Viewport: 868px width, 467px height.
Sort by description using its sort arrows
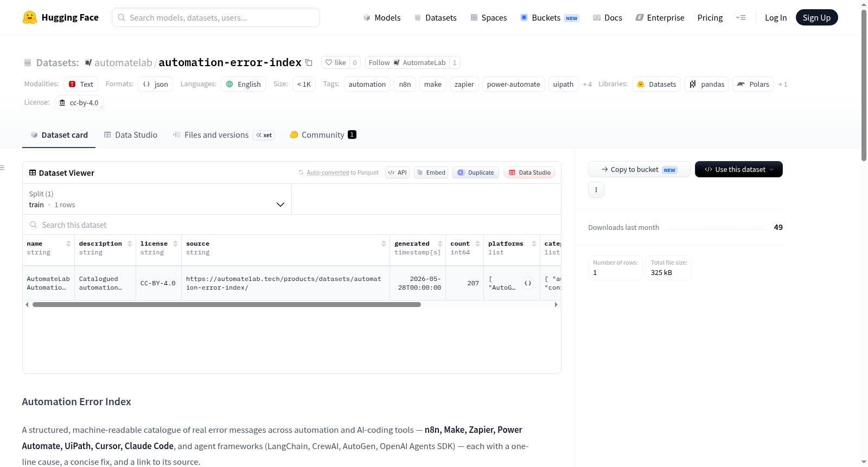point(130,244)
